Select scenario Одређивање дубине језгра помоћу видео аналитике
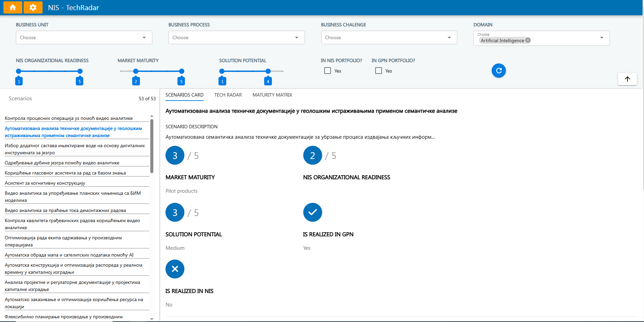Viewport: 644px width, 322px height. tap(77, 163)
